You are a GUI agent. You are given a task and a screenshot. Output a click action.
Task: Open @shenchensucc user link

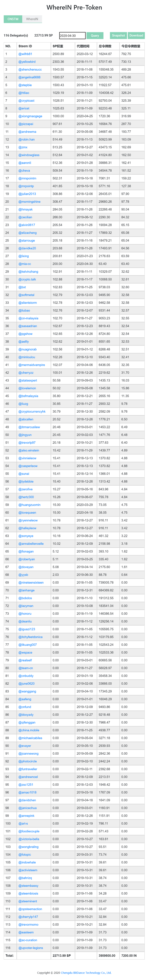30,70
